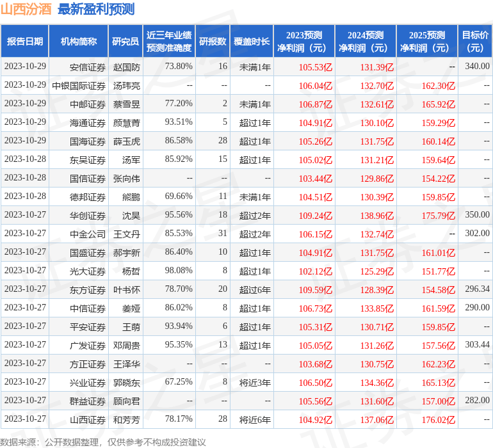Click researcher name 汤玮亮
493x448 pixels.
126,86
